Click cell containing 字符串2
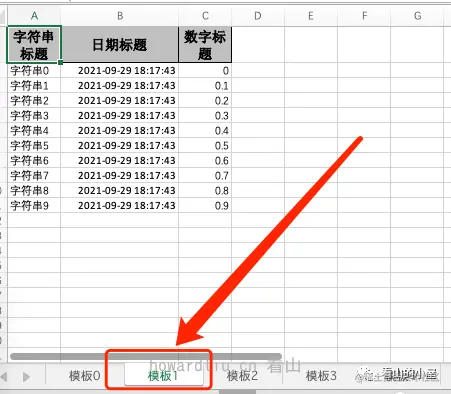 click(x=34, y=100)
